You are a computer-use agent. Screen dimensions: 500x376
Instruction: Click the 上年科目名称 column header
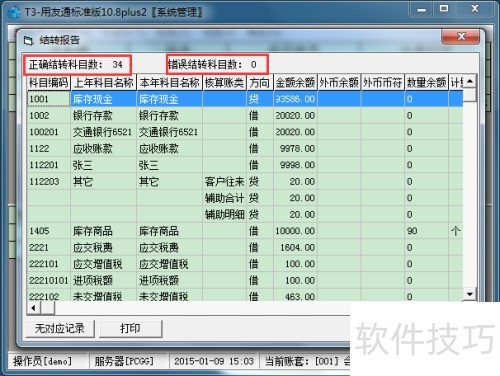[104, 83]
